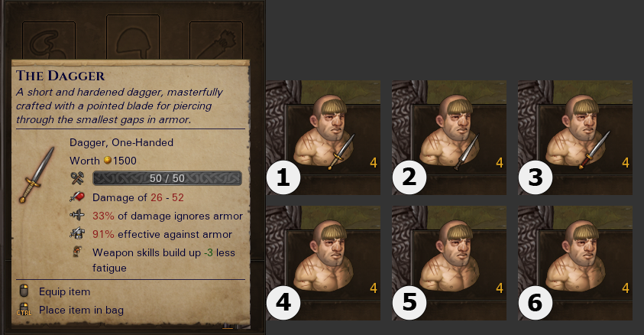
Task: Select portrait numbered 5
Action: [x=449, y=263]
